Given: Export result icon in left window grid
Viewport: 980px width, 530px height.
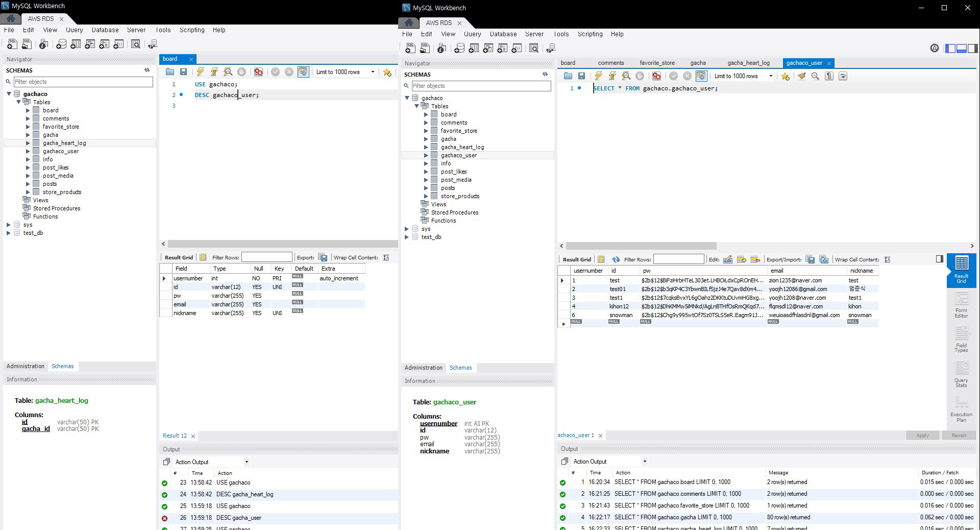Looking at the screenshot, I should click(x=323, y=257).
